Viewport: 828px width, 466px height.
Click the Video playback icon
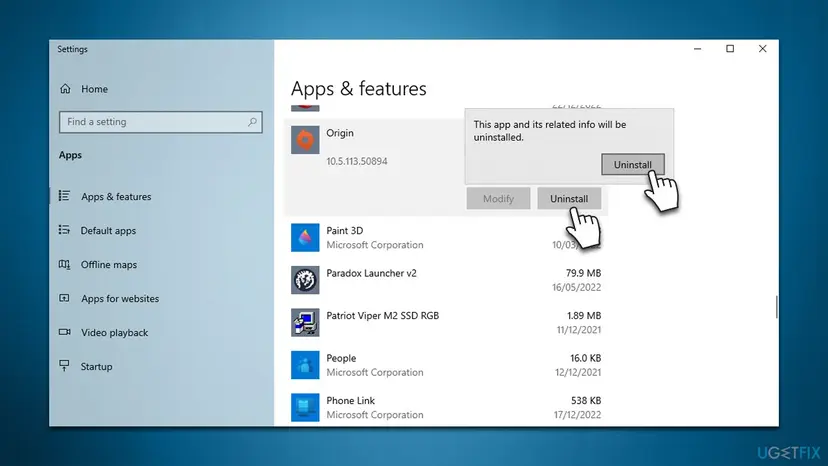pos(64,332)
